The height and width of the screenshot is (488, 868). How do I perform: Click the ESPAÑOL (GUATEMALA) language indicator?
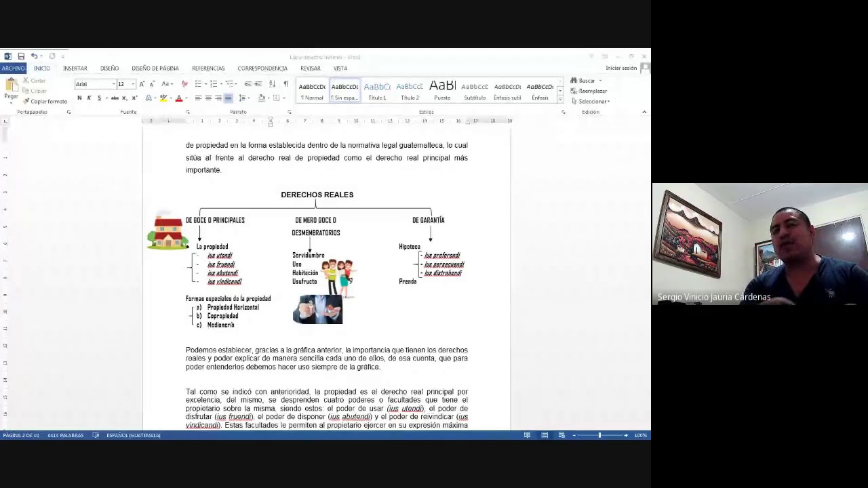[134, 435]
